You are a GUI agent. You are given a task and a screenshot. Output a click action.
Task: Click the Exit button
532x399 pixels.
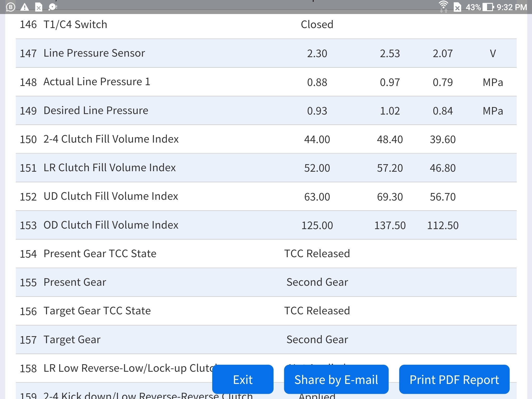pos(243,380)
